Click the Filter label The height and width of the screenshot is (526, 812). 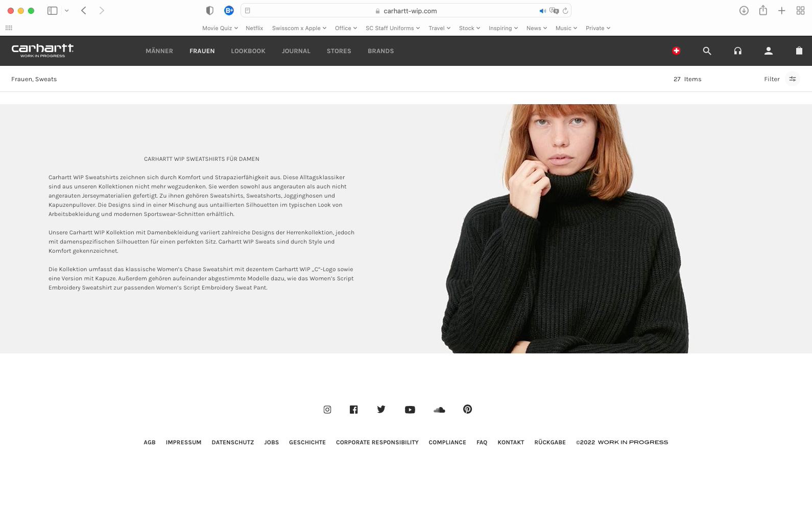772,79
